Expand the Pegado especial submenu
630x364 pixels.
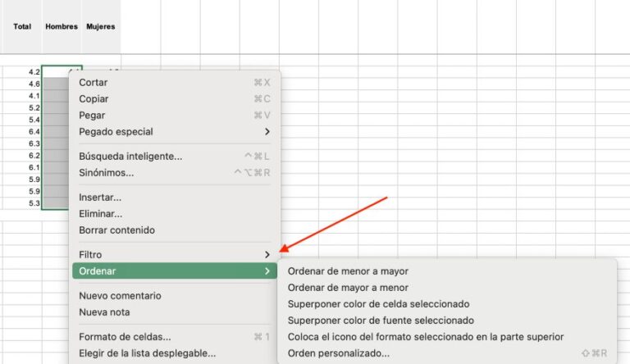tap(116, 131)
